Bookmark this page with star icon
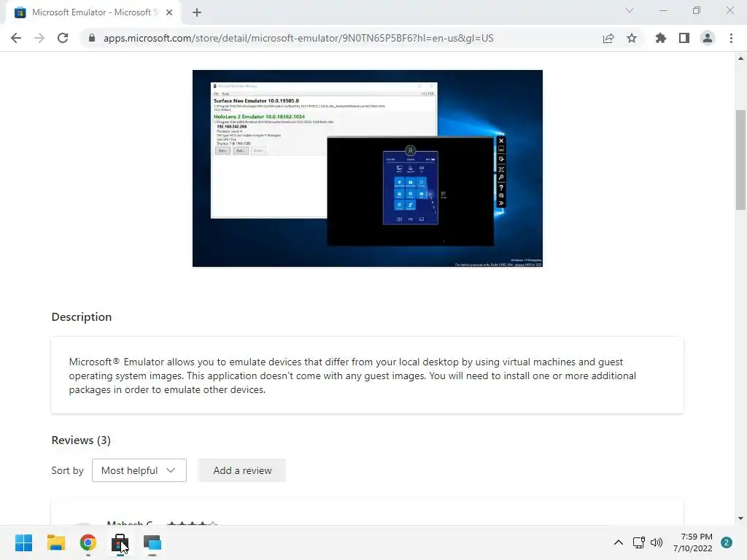 click(632, 38)
